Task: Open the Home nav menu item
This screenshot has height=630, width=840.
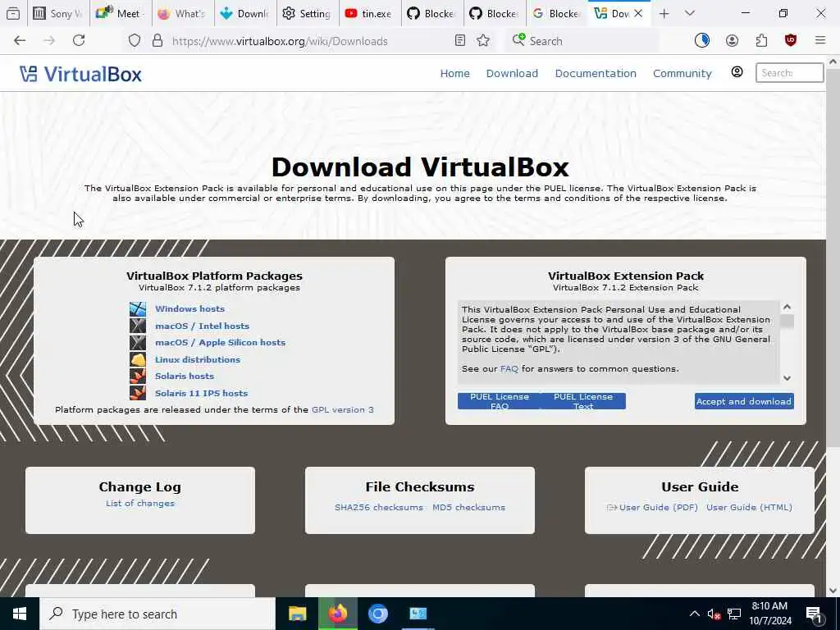Action: coord(454,73)
